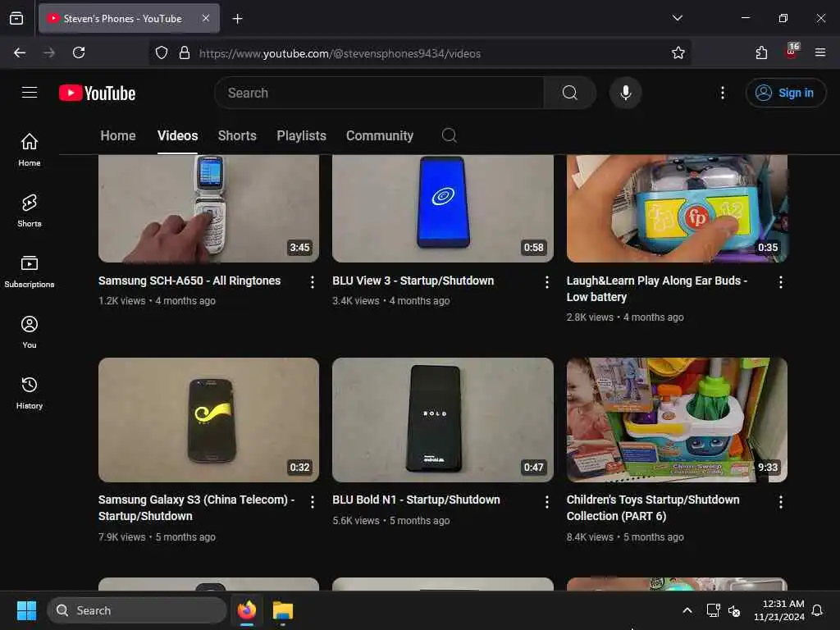Open the notification bell in taskbar
Screen dimensions: 840x630
coord(817,610)
